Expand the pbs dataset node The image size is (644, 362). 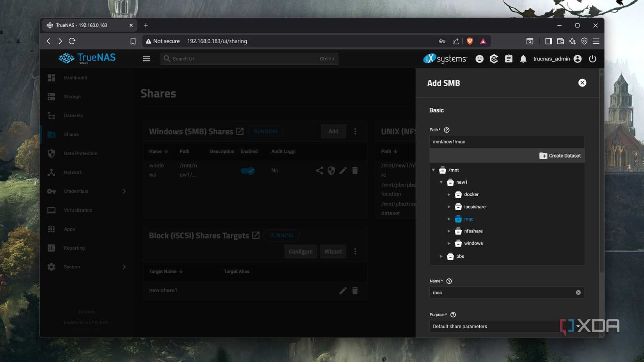tap(441, 256)
